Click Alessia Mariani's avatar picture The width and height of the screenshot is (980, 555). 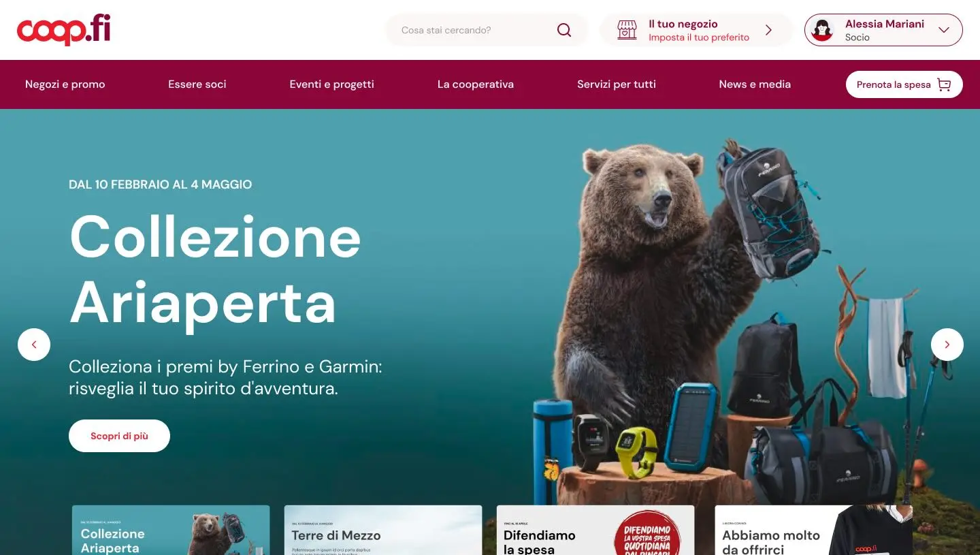[823, 30]
